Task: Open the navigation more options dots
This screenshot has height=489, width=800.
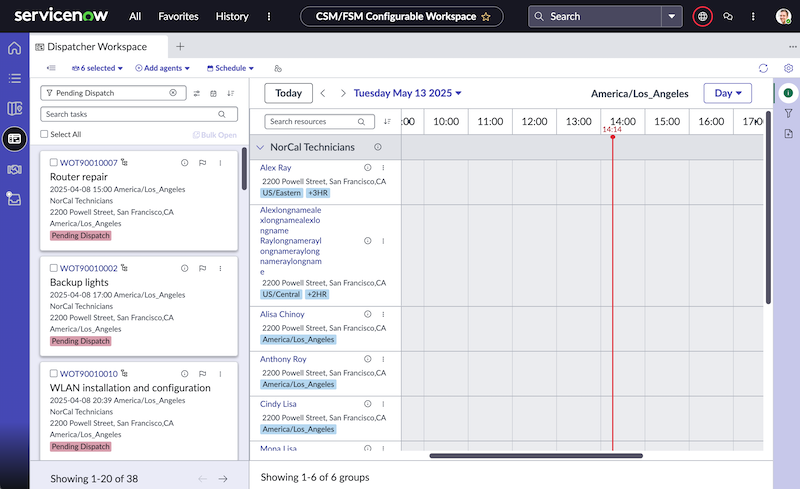Action: pos(269,17)
